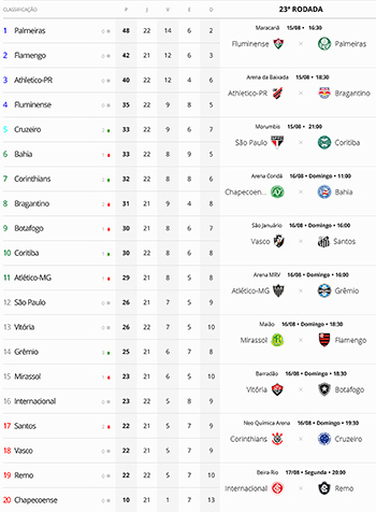Click the P points column header

tap(126, 10)
